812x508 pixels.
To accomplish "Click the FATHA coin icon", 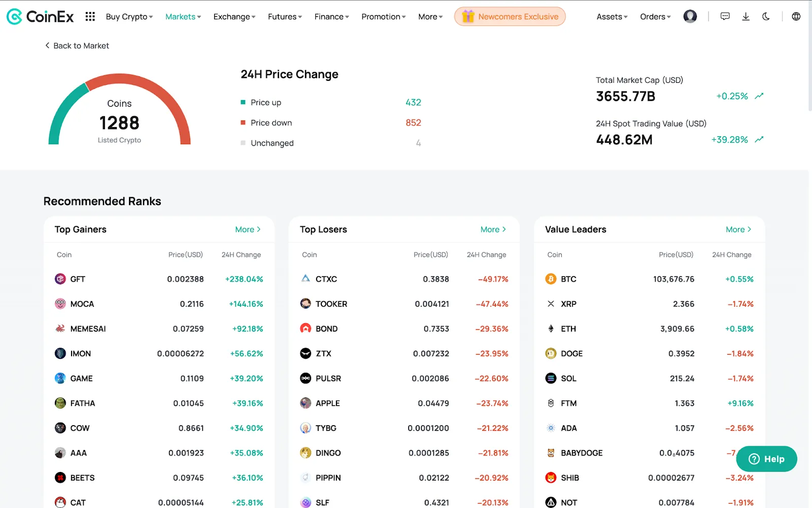I will (x=60, y=403).
